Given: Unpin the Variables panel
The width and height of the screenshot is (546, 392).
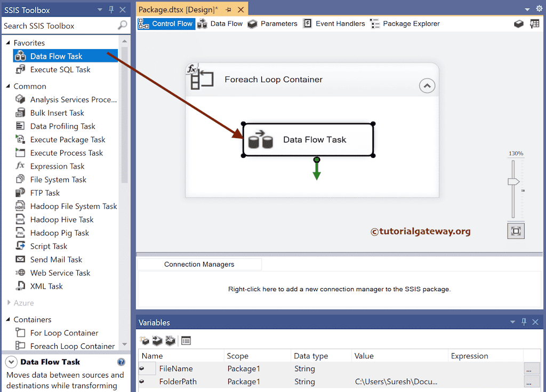Looking at the screenshot, I should [x=524, y=322].
